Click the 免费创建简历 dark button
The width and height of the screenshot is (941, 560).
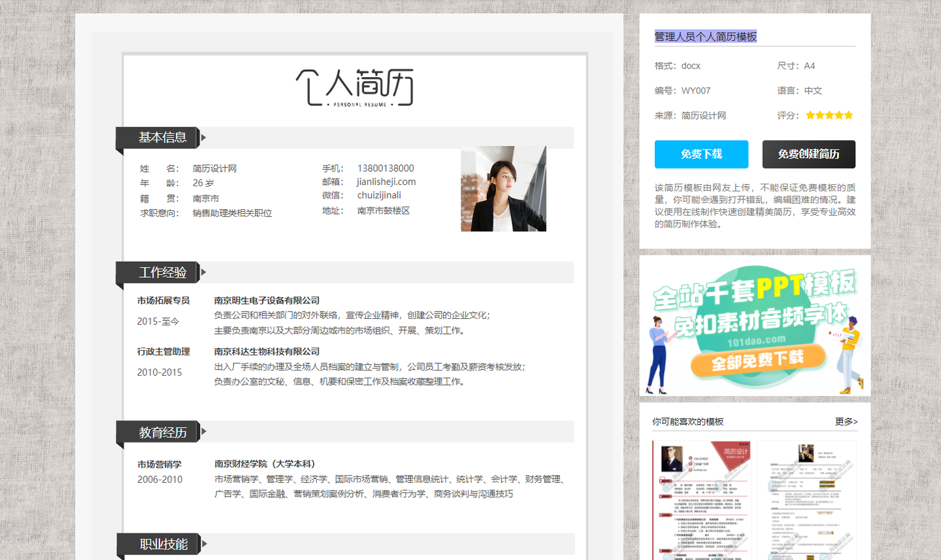coord(808,154)
